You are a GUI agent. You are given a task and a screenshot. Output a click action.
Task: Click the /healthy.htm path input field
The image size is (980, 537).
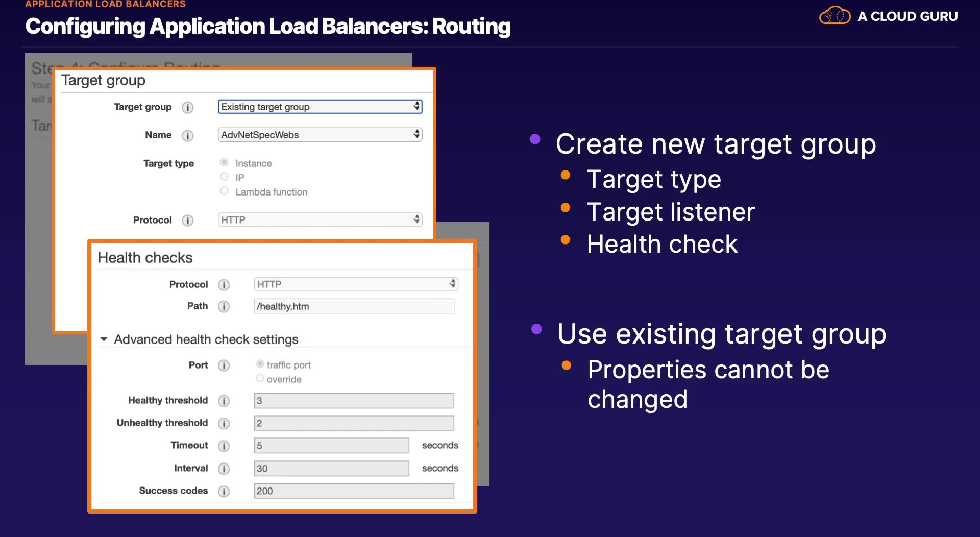tap(354, 306)
